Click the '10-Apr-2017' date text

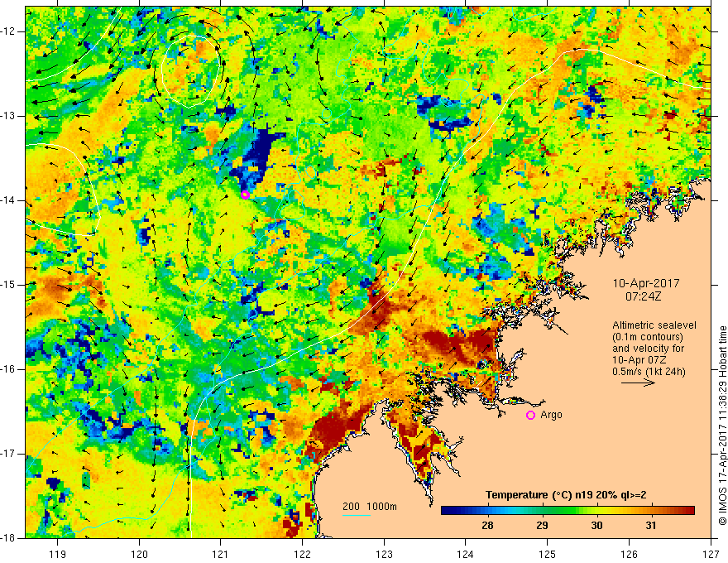[646, 283]
